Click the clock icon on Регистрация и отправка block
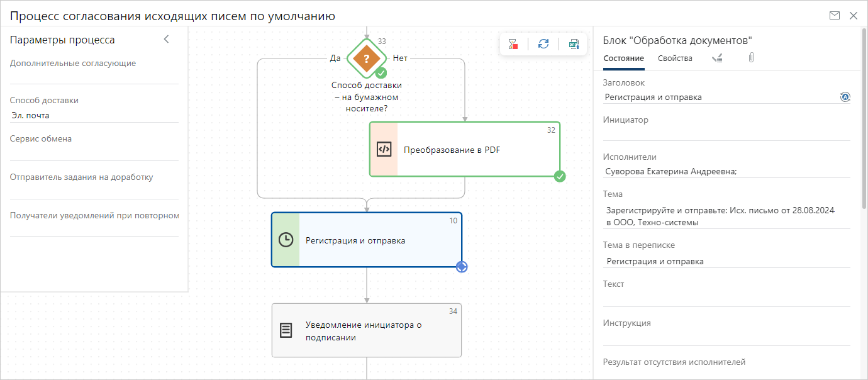Viewport: 868px width, 380px height. tap(286, 240)
